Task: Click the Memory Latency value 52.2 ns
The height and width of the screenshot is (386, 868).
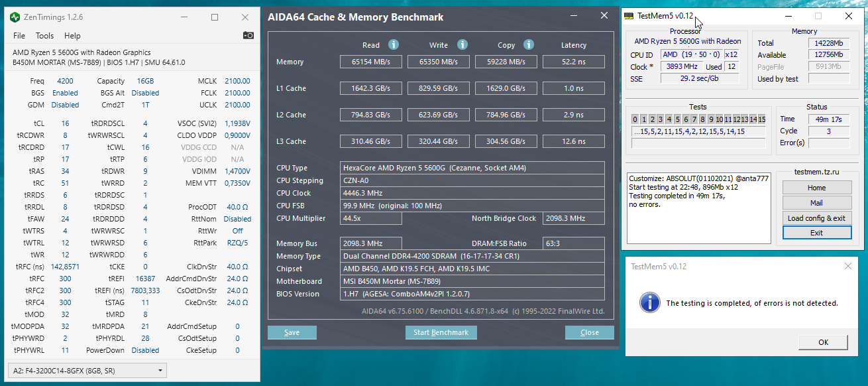Action: [x=574, y=62]
